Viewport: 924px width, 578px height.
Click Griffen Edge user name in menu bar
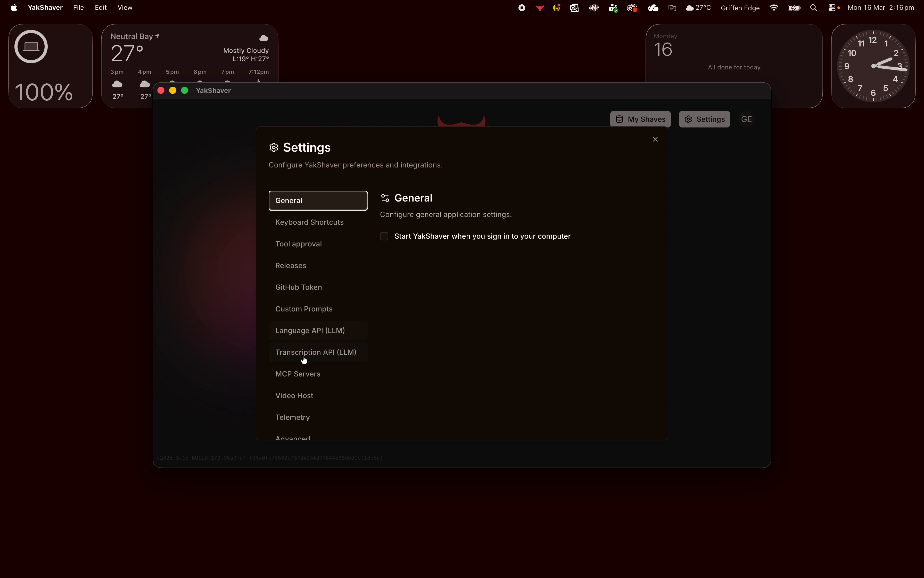point(740,8)
